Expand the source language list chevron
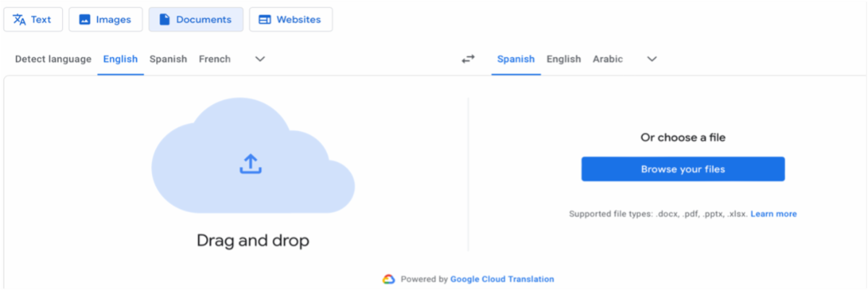The width and height of the screenshot is (868, 290). click(x=260, y=59)
